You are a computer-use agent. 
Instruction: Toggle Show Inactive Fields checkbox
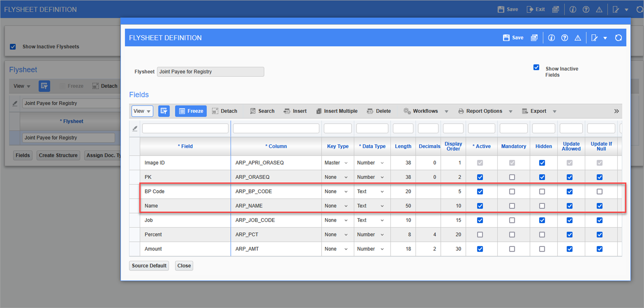point(536,67)
